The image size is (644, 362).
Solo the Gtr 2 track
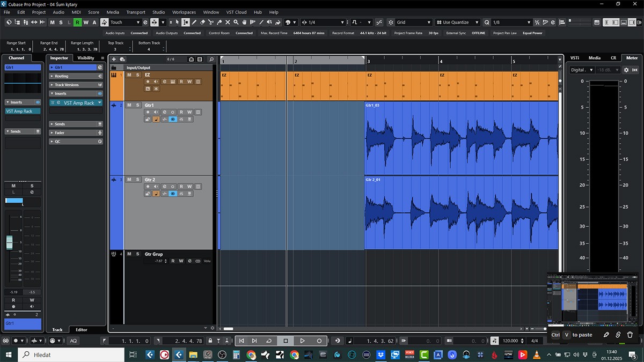click(x=137, y=180)
